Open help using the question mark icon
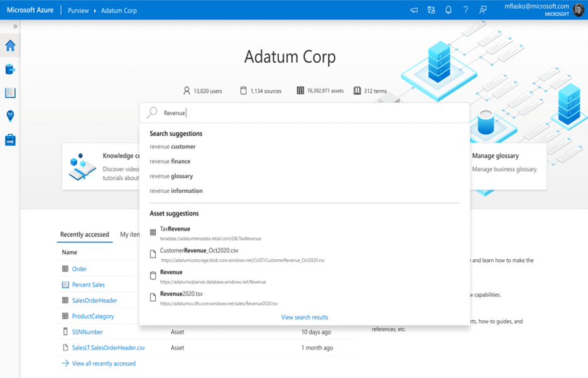Screen dimensions: 588x378 point(466,10)
